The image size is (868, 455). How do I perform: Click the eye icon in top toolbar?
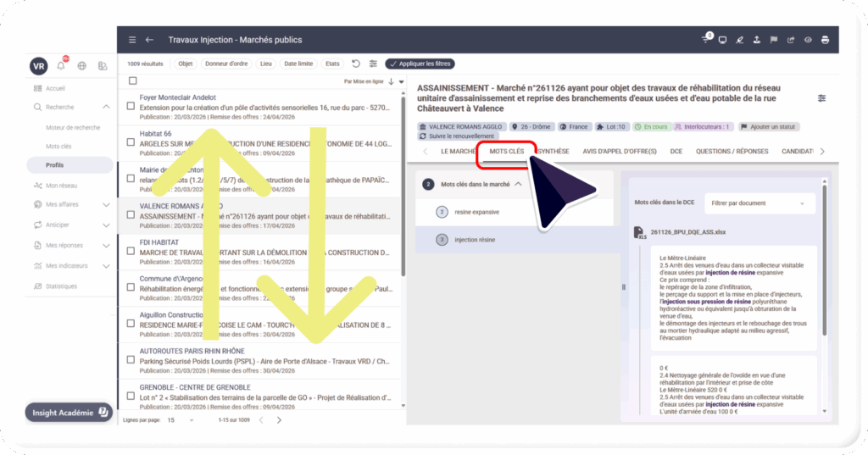808,40
